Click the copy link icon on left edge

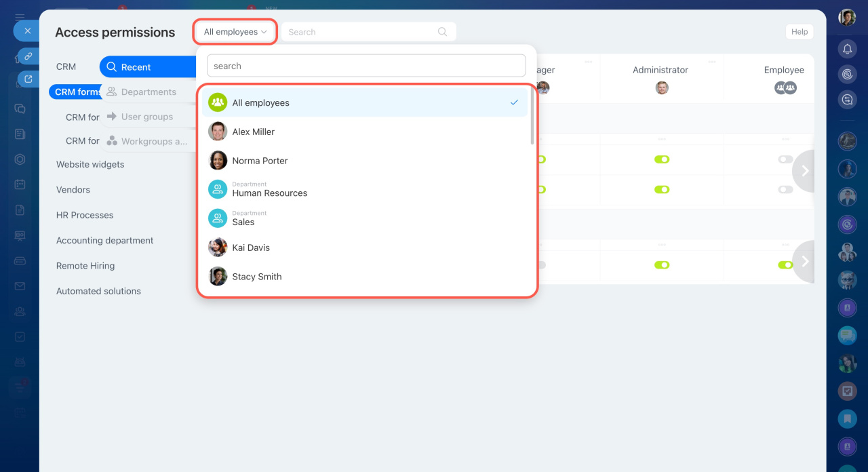[28, 56]
